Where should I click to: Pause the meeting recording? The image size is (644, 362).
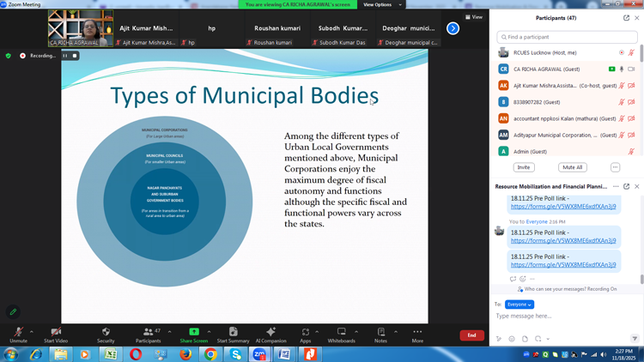(x=64, y=56)
